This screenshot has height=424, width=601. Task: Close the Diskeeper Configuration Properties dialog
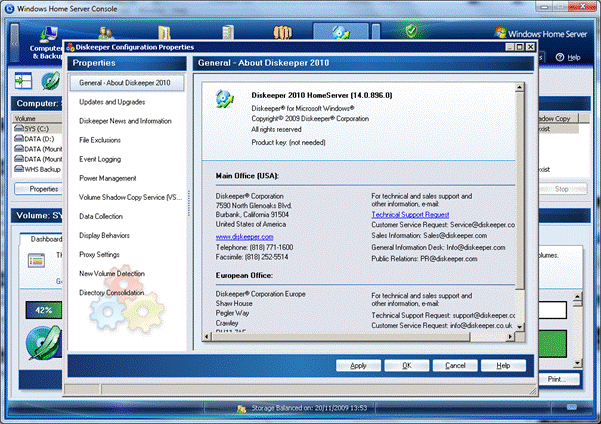pyautogui.click(x=530, y=47)
